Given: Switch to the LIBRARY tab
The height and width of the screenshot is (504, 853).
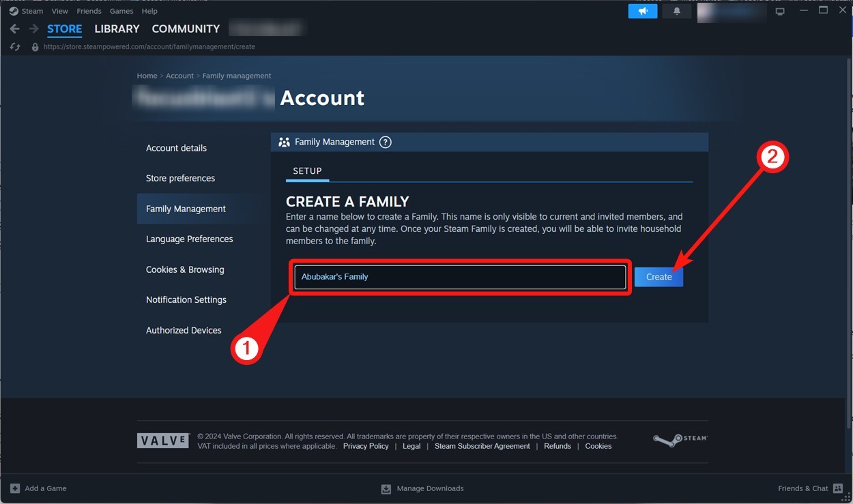Looking at the screenshot, I should point(116,29).
